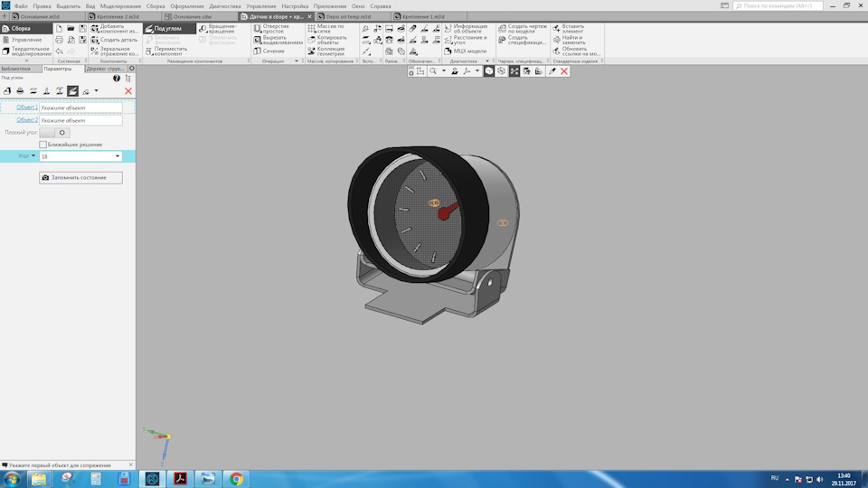Select Расстояние и угол measurement
Screen dimensions: 868x488
click(x=467, y=40)
